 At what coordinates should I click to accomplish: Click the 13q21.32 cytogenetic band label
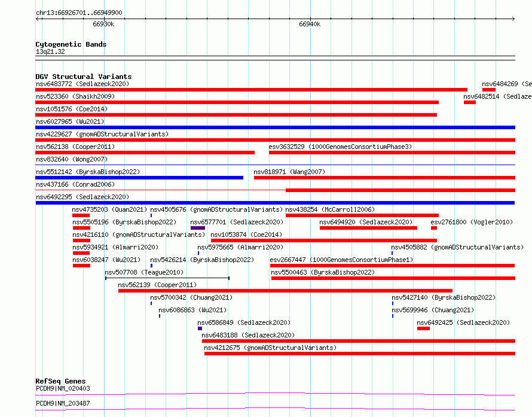[x=50, y=51]
